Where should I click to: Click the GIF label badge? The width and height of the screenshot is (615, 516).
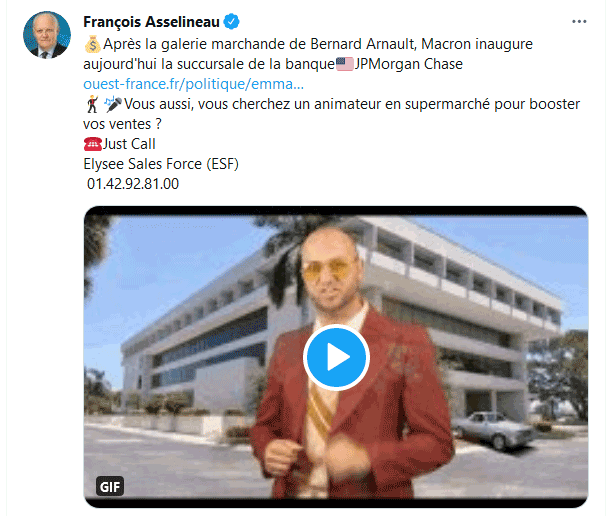110,487
